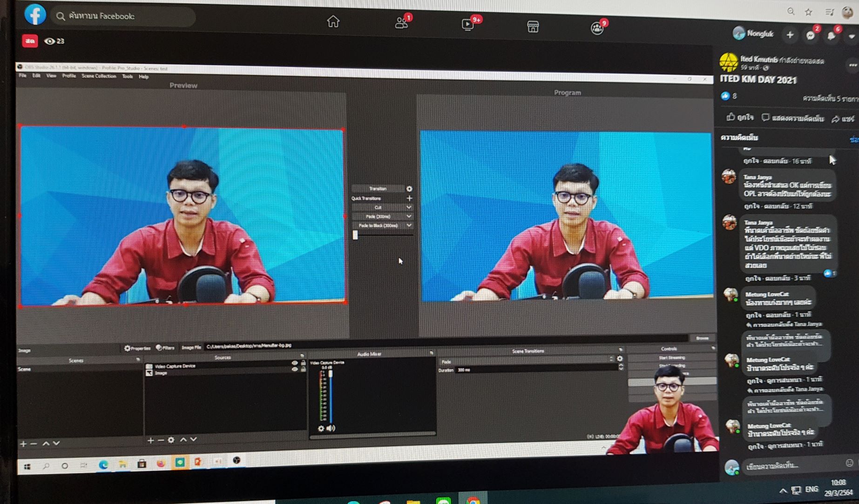This screenshot has height=504, width=859.
Task: Open the Friends tab in Facebook
Action: coord(401,23)
